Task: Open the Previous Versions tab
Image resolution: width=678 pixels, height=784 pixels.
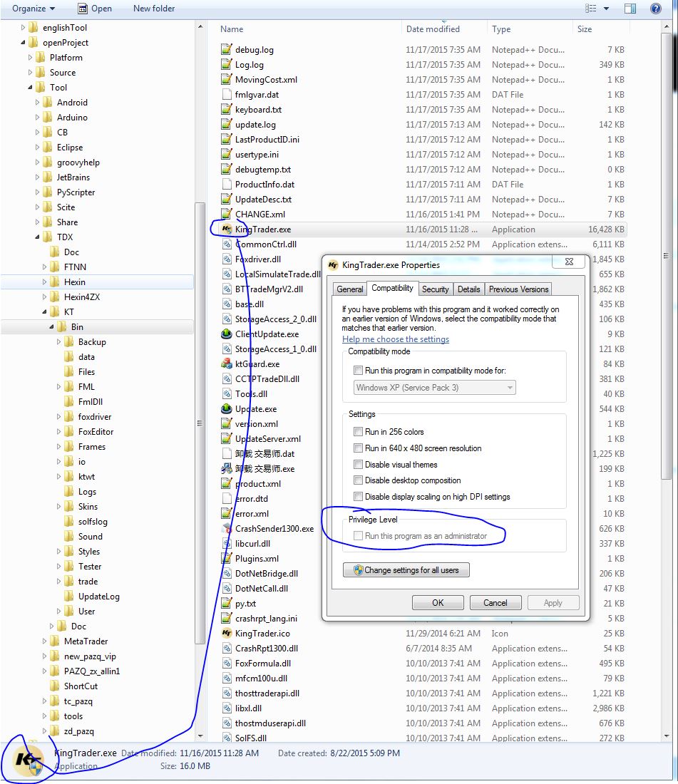Action: pyautogui.click(x=518, y=289)
